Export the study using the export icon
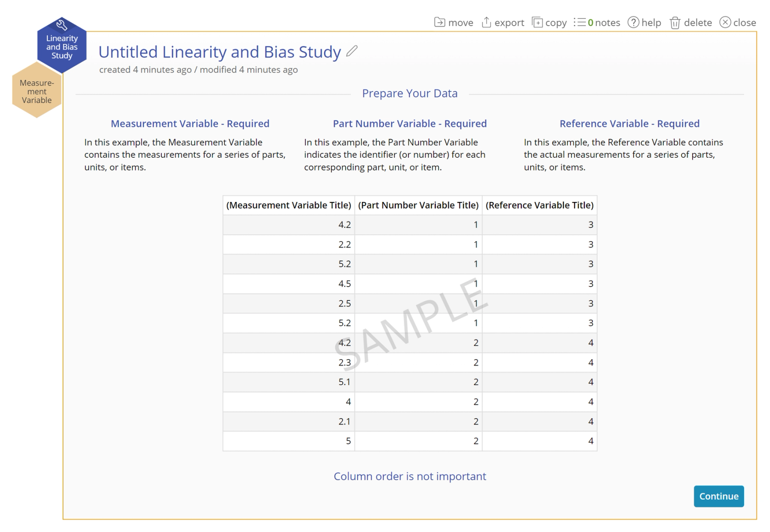Viewport: 770px width, 532px height. pyautogui.click(x=486, y=22)
